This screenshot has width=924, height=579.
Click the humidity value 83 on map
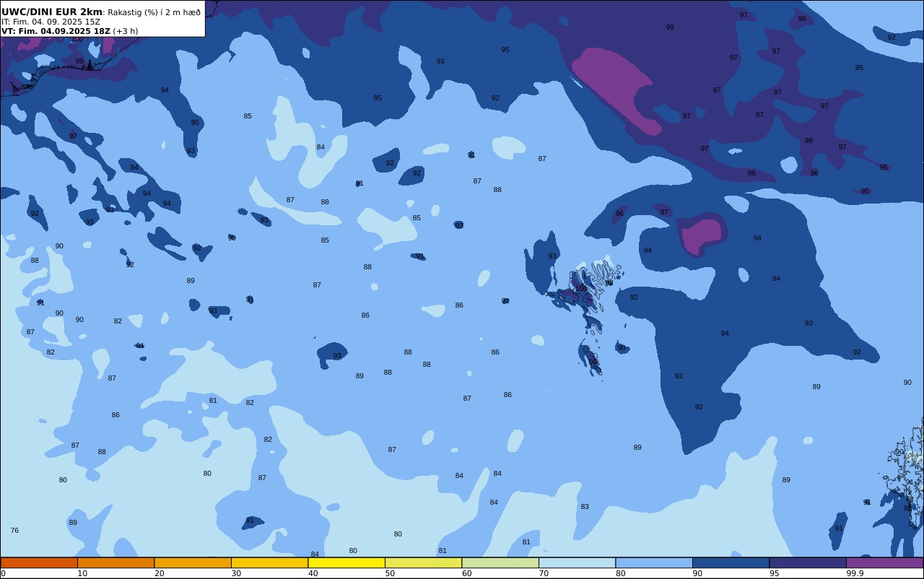(585, 507)
